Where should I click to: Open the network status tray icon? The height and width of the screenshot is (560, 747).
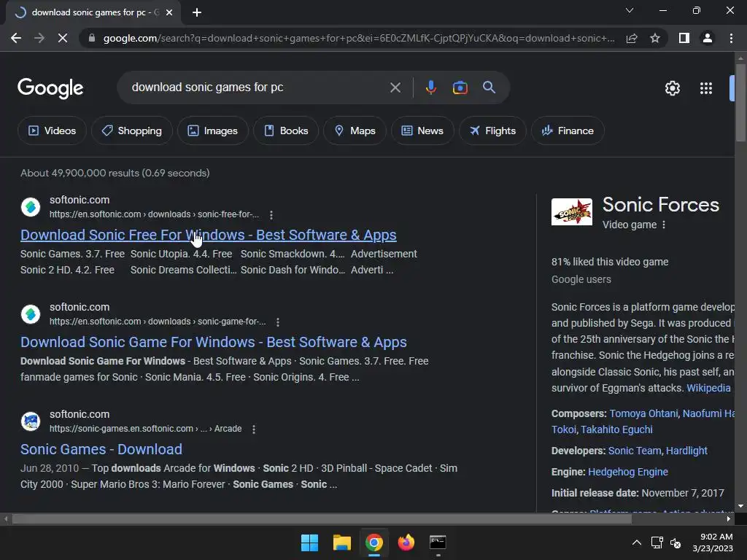pos(657,542)
